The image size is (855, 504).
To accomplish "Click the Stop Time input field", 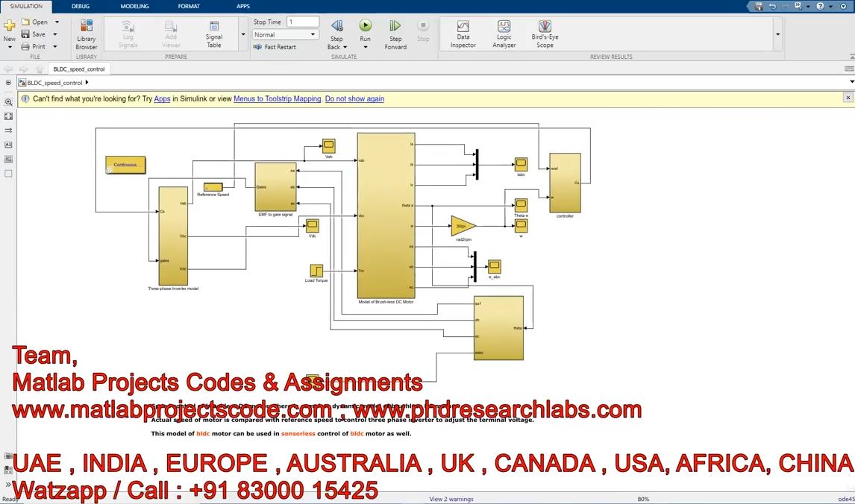I will point(303,22).
